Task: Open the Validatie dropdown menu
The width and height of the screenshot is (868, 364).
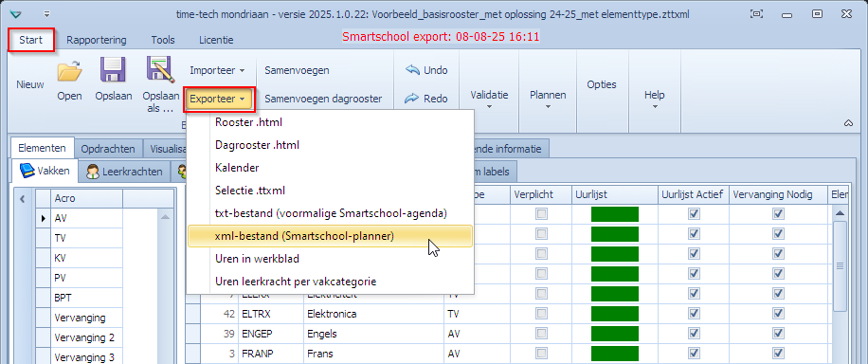Action: coord(489,100)
